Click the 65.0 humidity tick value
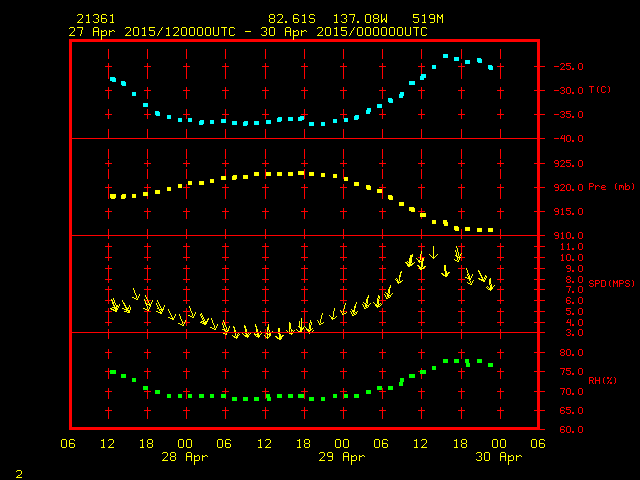 571,411
